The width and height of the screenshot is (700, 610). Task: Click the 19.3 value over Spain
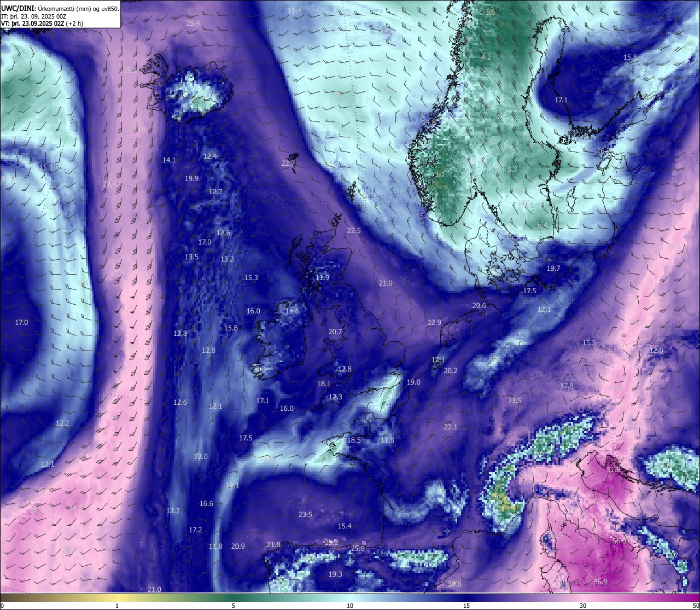click(335, 574)
